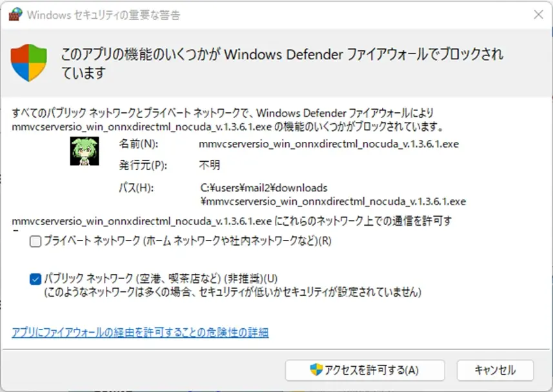This screenshot has height=392, width=553.
Task: Click the firewall icon in title bar
Action: click(x=15, y=14)
